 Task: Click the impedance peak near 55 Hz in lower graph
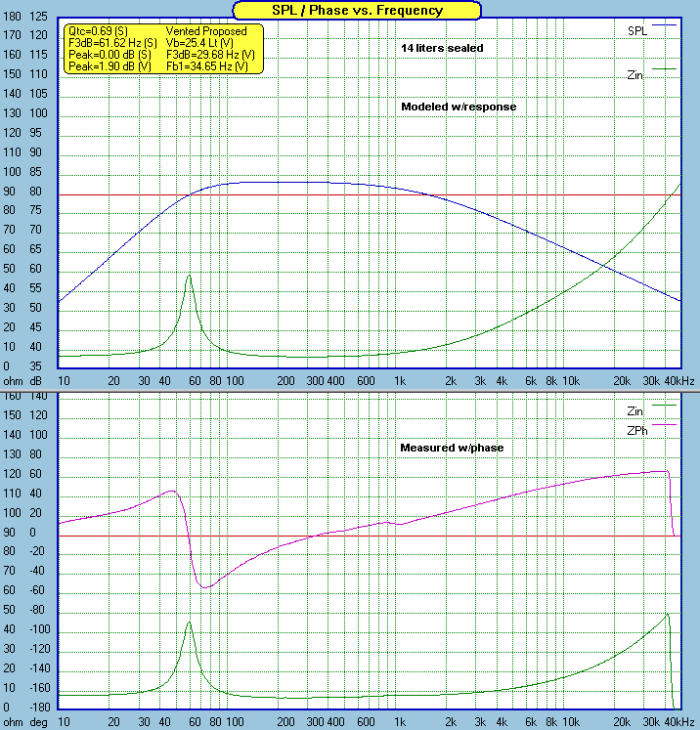190,623
